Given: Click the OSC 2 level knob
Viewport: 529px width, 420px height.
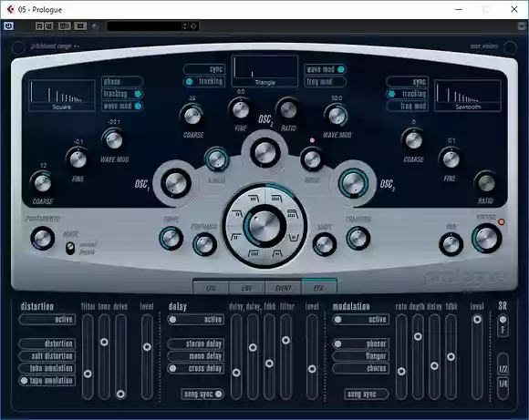Looking at the screenshot, I should 264,152.
